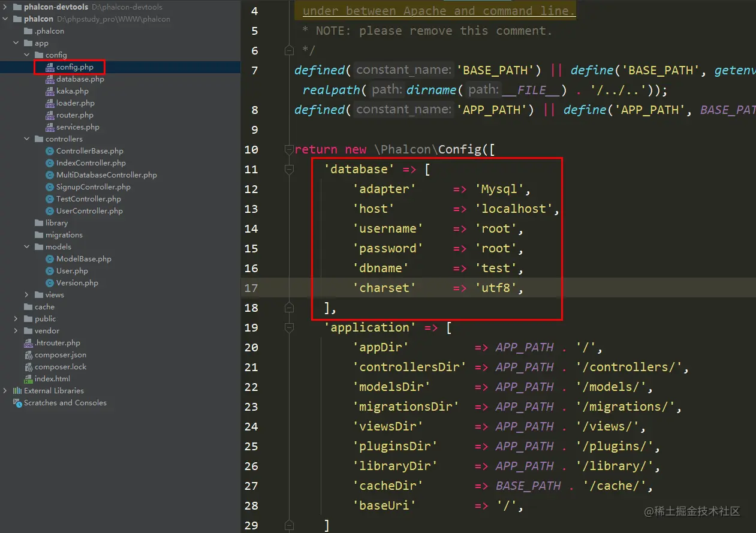
Task: Open database.php file
Action: [80, 79]
